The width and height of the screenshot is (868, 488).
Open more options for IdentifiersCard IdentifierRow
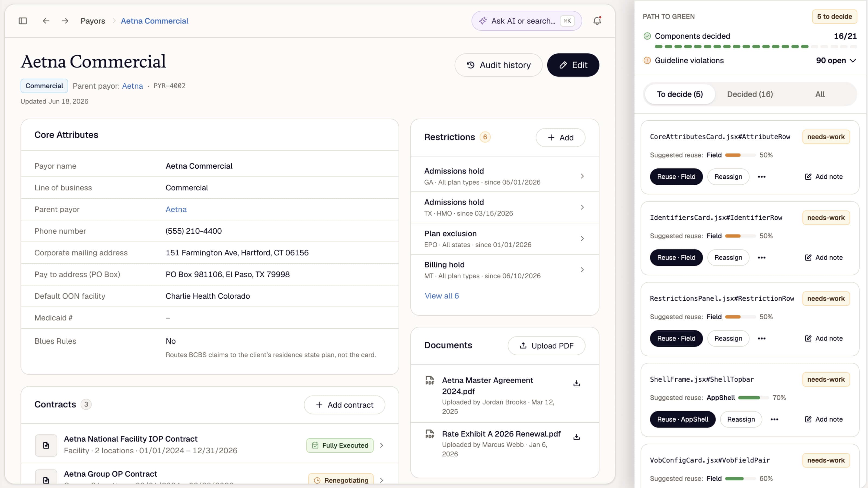pyautogui.click(x=761, y=258)
